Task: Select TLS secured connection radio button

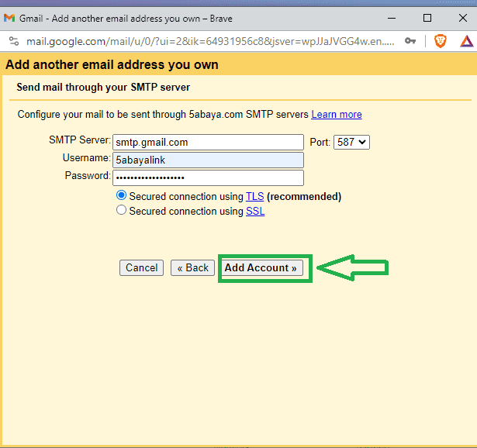Action: coord(121,195)
